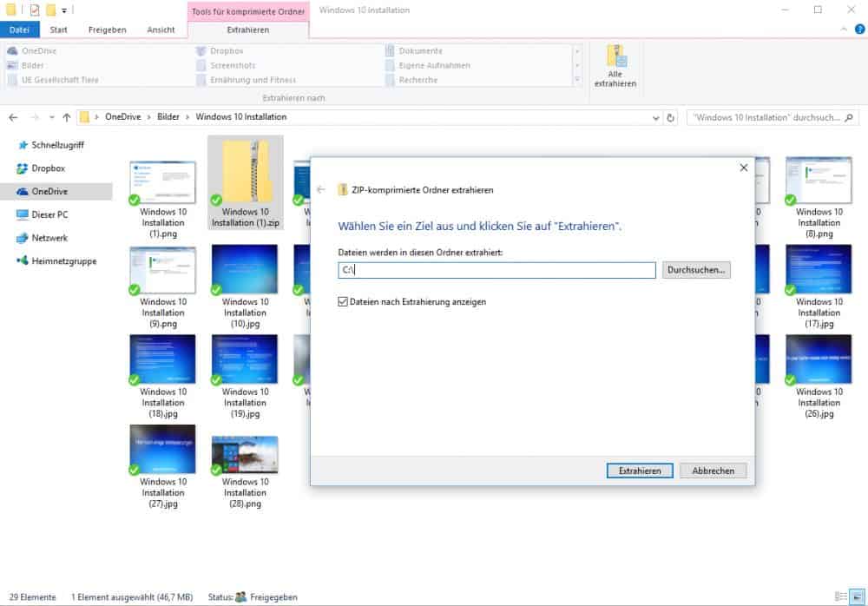Image resolution: width=868 pixels, height=606 pixels.
Task: Open the Datei menu tab
Action: pyautogui.click(x=19, y=30)
